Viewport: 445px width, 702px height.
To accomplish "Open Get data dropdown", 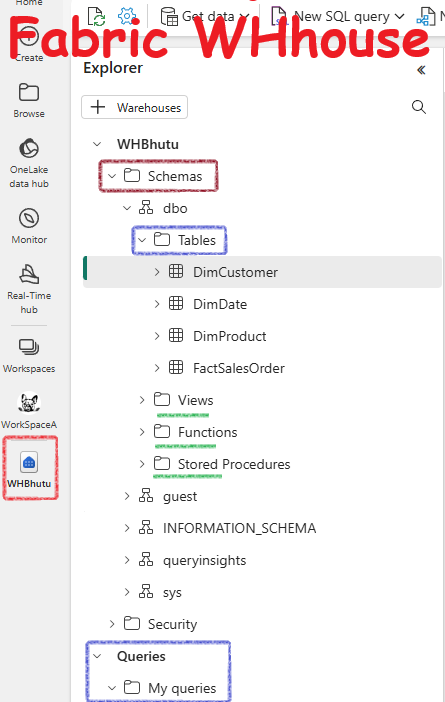I will tap(205, 17).
